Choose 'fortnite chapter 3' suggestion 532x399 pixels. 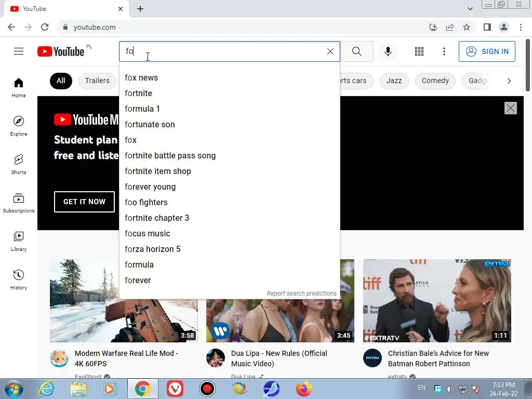pos(229,218)
